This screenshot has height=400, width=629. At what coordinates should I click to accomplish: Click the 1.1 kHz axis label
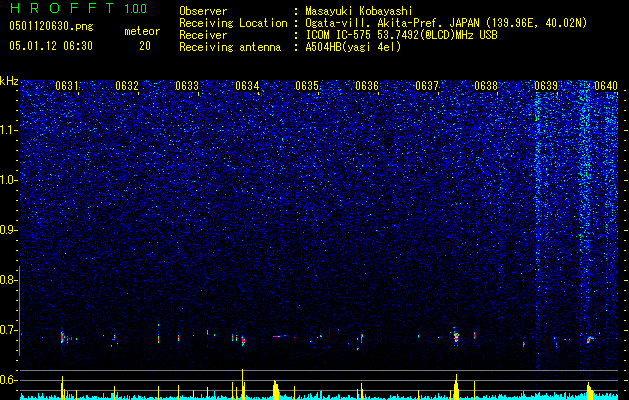tap(9, 130)
